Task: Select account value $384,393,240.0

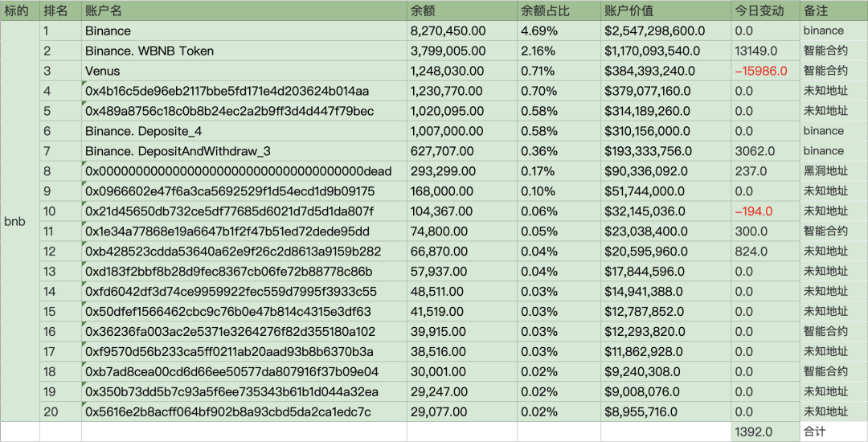Action: [x=665, y=71]
